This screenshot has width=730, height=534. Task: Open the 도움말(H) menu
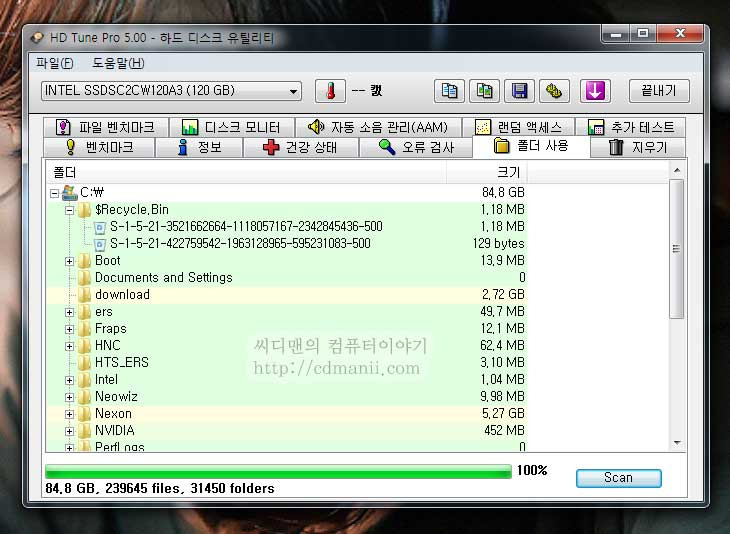[x=118, y=63]
